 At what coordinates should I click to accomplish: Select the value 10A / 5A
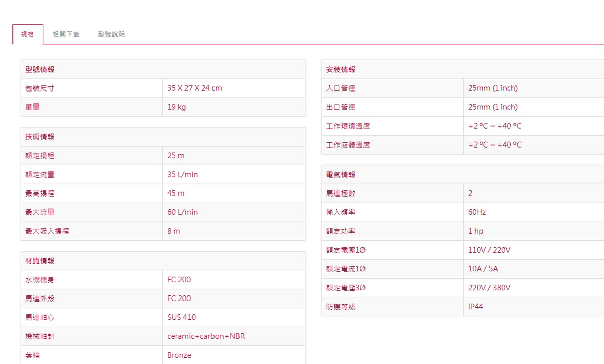click(483, 269)
